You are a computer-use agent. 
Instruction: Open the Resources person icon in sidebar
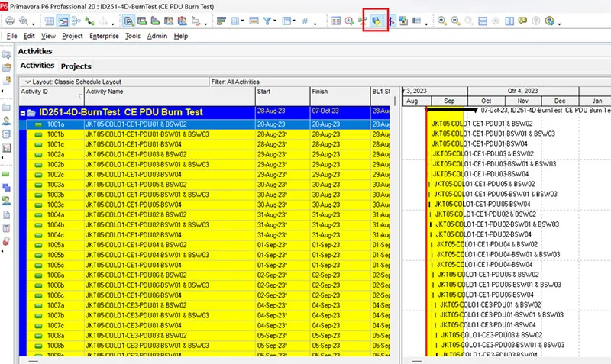click(x=6, y=121)
